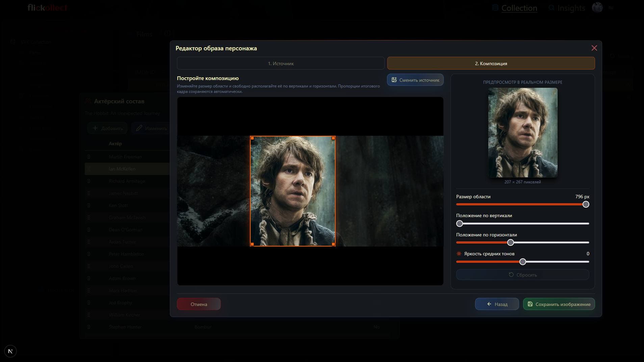Viewport: 644px width, 362px height.
Task: Click the Положение по горизонтали slider handle
Action: tap(511, 242)
